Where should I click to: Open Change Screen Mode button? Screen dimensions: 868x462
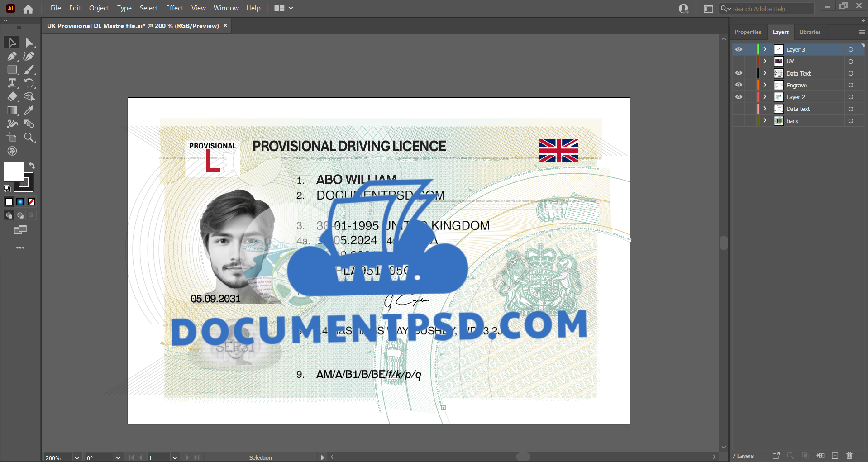click(x=20, y=230)
